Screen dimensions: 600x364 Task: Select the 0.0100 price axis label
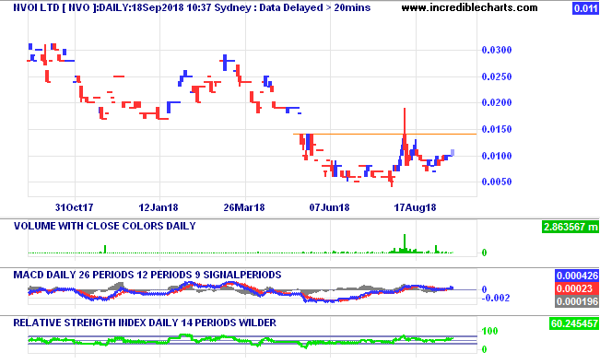click(x=496, y=156)
